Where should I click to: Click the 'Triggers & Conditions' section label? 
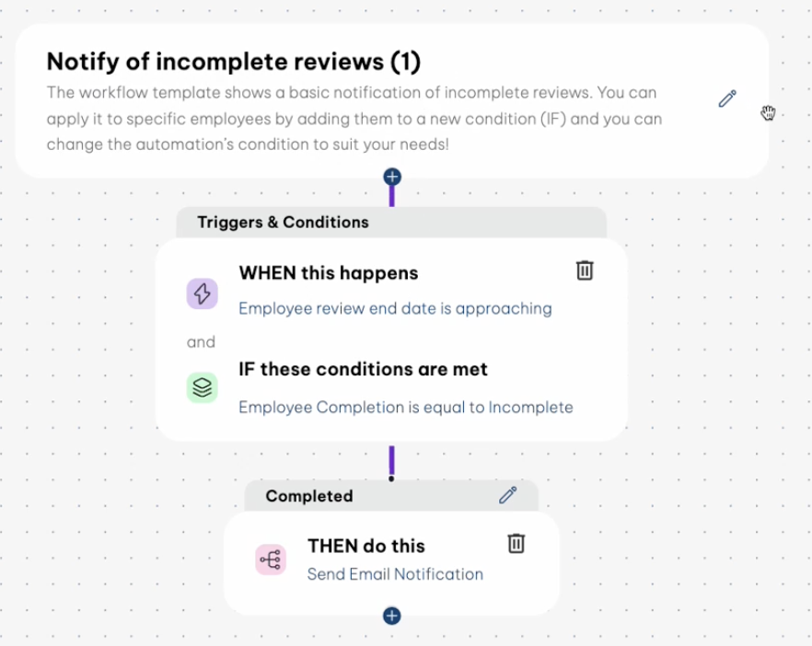pos(283,222)
